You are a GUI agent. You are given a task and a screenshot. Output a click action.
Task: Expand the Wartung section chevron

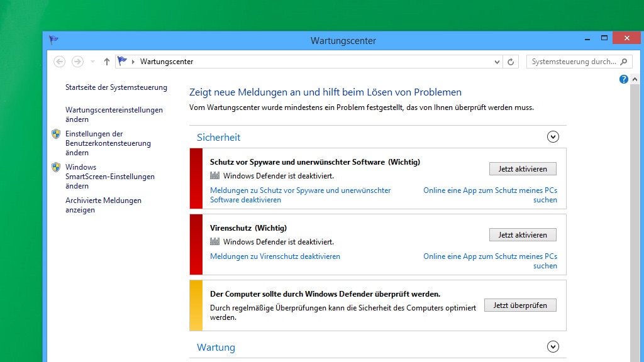(553, 347)
